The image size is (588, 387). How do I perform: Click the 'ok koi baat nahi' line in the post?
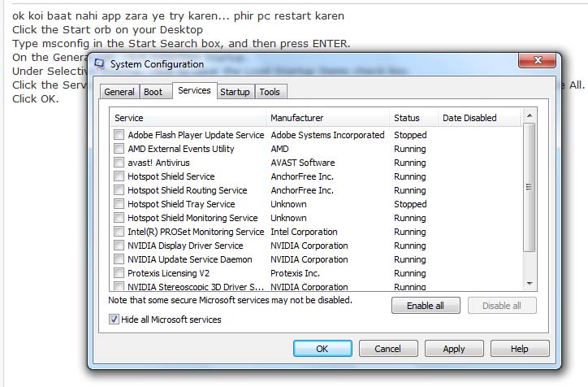pyautogui.click(x=178, y=15)
